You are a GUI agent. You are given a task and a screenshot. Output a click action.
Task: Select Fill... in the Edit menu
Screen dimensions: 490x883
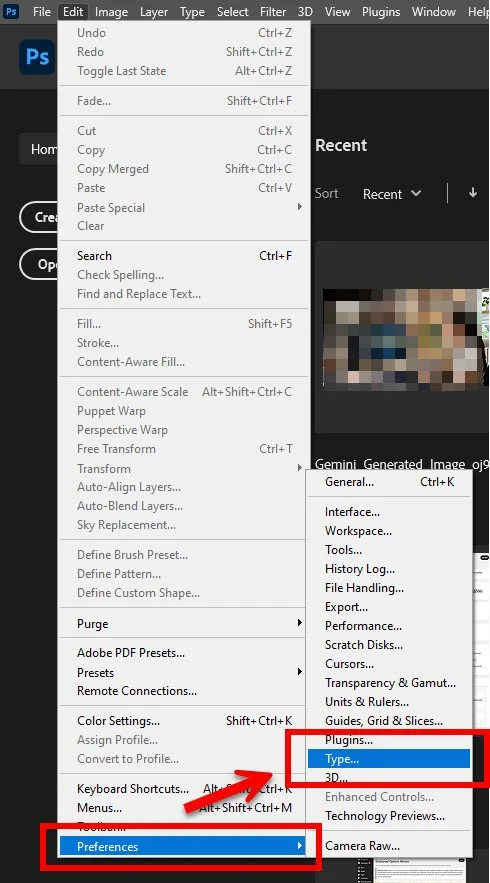pyautogui.click(x=185, y=324)
